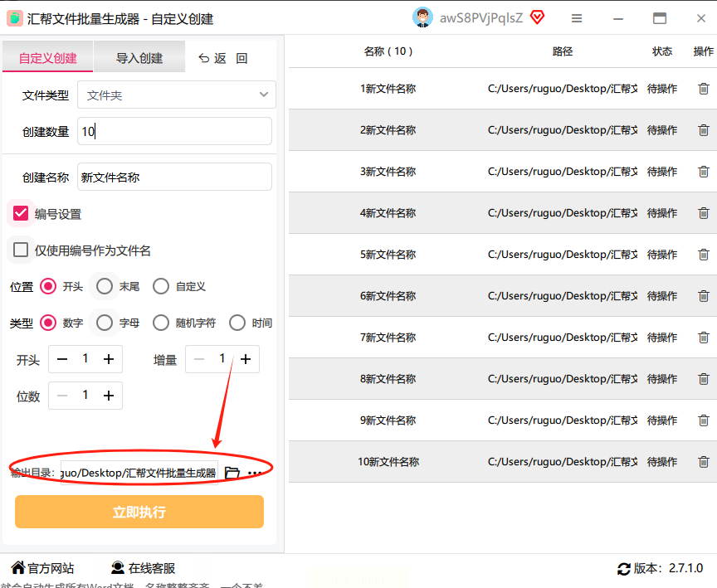Delete the 7新文件名称 row with trash icon

[x=703, y=338]
